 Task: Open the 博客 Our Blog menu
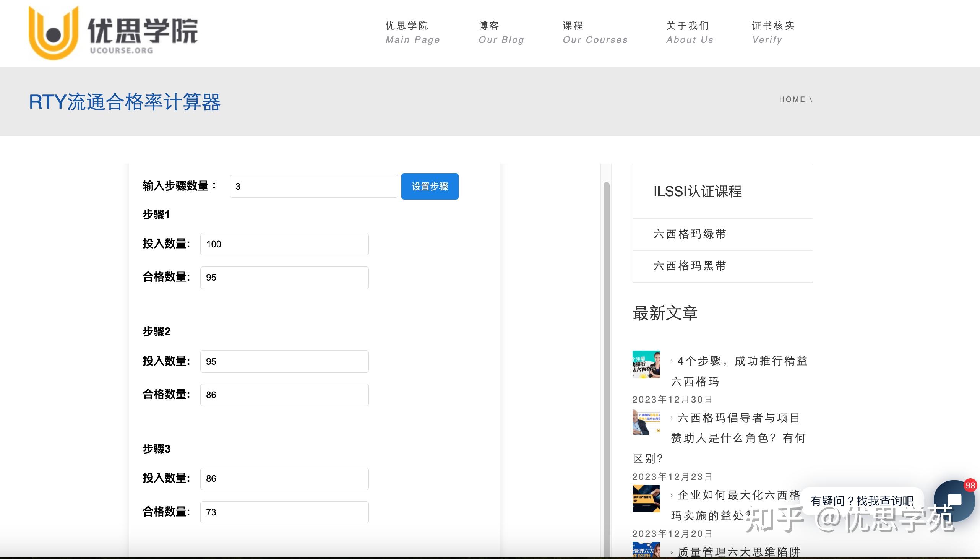pos(501,32)
